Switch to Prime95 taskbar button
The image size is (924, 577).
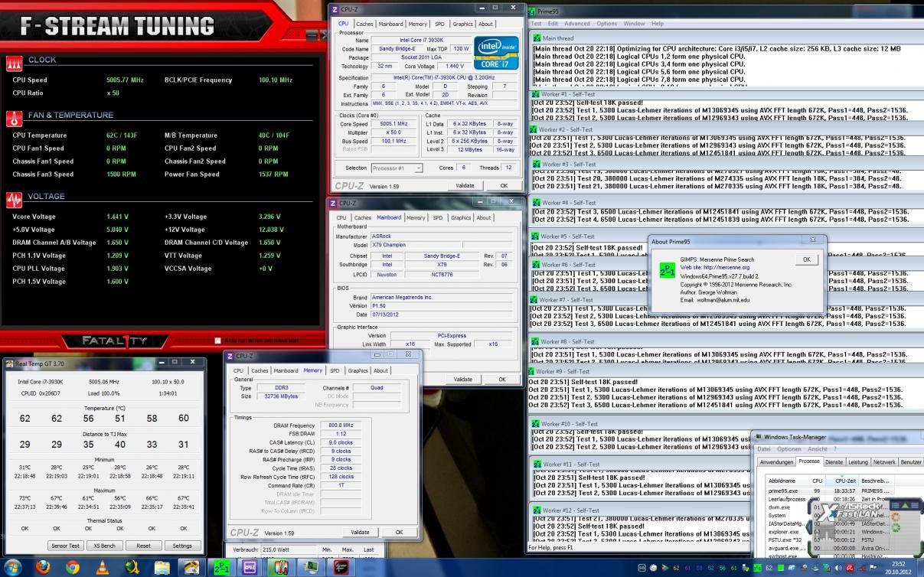click(x=221, y=567)
